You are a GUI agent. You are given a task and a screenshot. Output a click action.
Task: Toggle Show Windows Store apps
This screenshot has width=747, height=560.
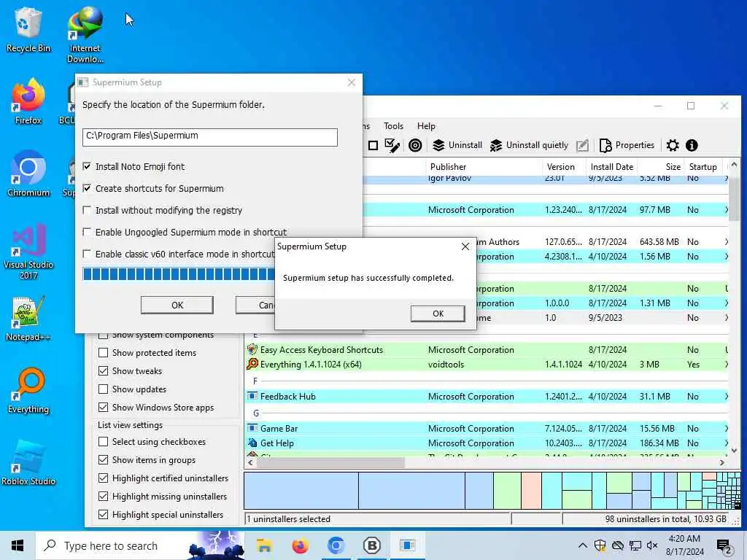click(x=103, y=407)
